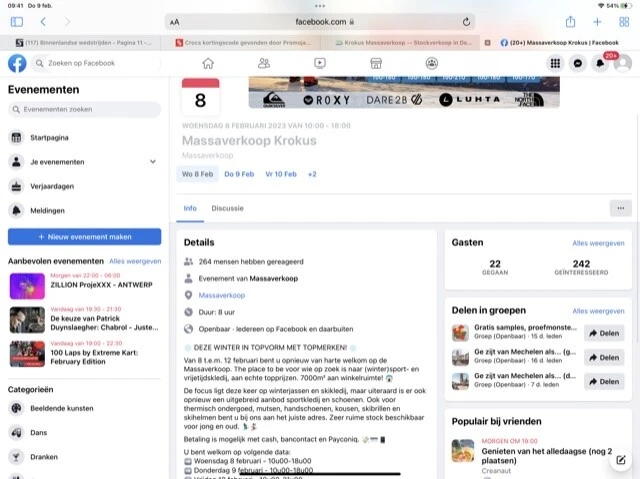Open the ZILLION ProjeXXX event
Screen dimensions: 640x479
coord(85,286)
